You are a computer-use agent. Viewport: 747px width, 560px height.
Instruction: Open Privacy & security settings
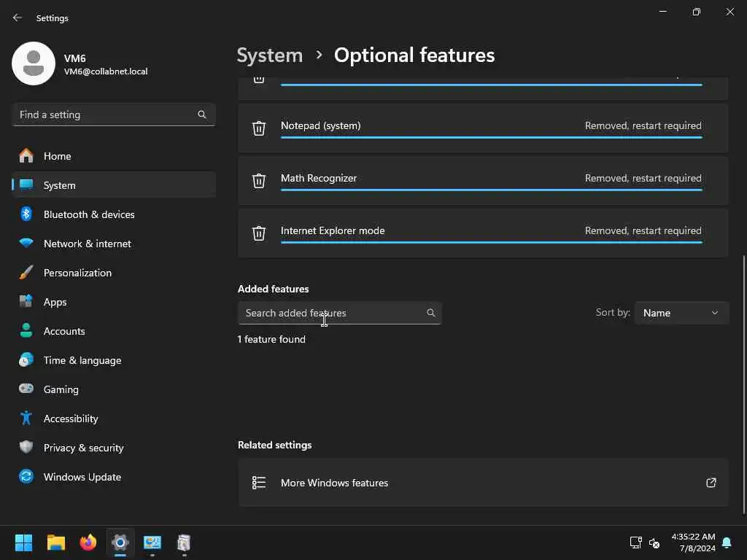pos(114,447)
